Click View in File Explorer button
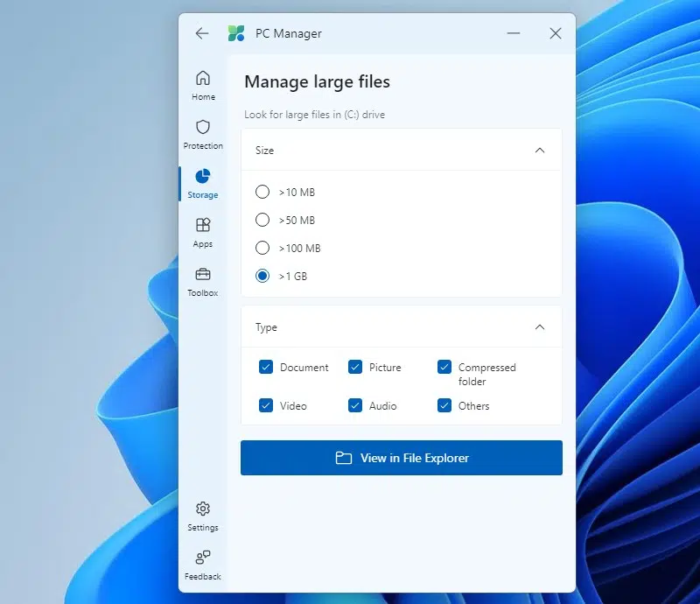Image resolution: width=700 pixels, height=604 pixels. pos(402,458)
